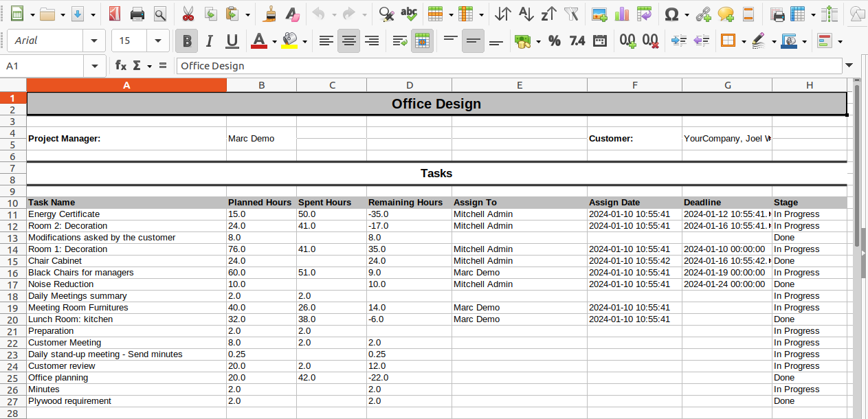The image size is (868, 419).
Task: Align text right
Action: point(372,41)
